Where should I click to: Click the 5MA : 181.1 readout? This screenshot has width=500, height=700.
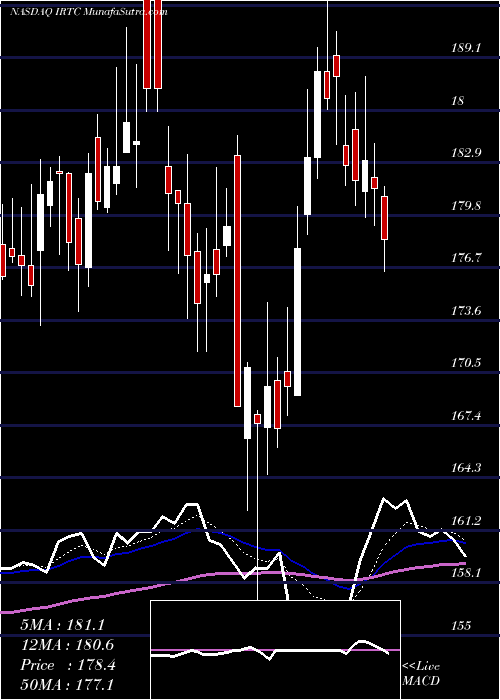pyautogui.click(x=62, y=625)
